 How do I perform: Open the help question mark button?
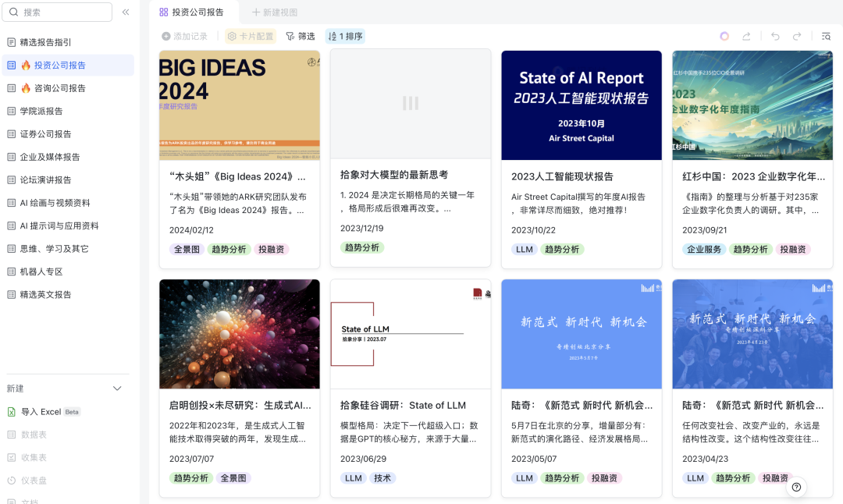(796, 487)
